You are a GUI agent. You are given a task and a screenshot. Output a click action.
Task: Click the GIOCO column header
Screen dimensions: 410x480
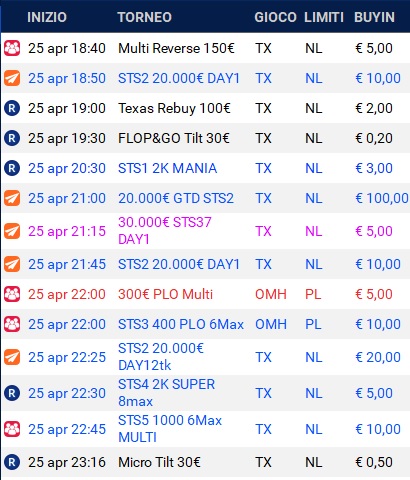click(x=275, y=17)
